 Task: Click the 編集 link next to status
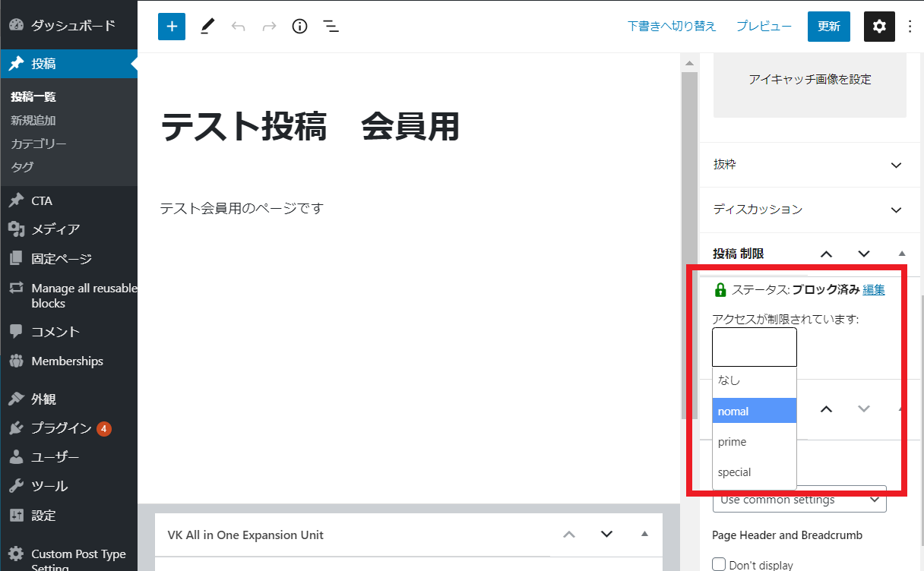(874, 289)
